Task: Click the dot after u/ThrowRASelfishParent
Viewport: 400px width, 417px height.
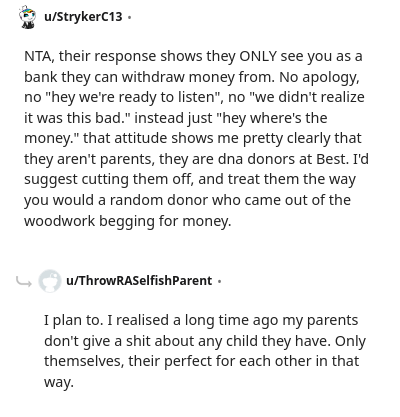Action: point(219,281)
